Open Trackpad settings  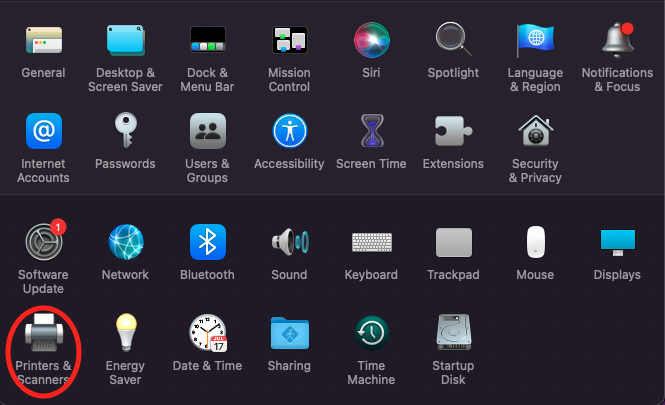(x=454, y=242)
